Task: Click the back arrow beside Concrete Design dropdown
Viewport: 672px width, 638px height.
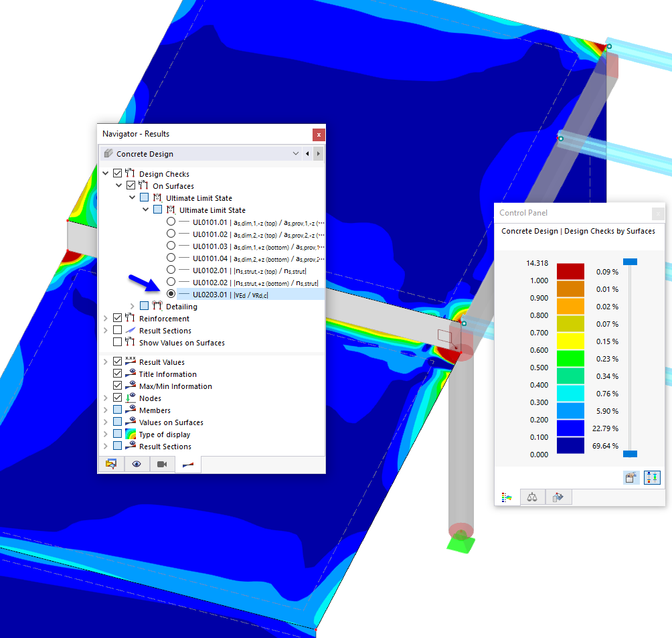Action: tap(307, 153)
